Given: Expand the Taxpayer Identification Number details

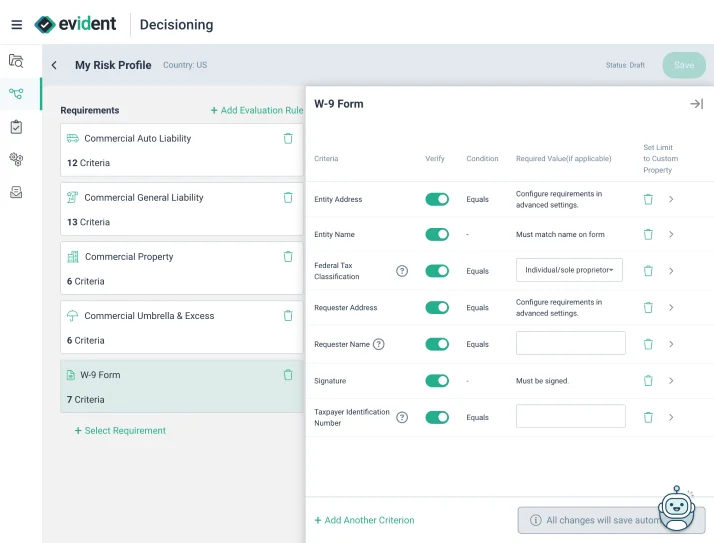Looking at the screenshot, I should click(x=671, y=417).
